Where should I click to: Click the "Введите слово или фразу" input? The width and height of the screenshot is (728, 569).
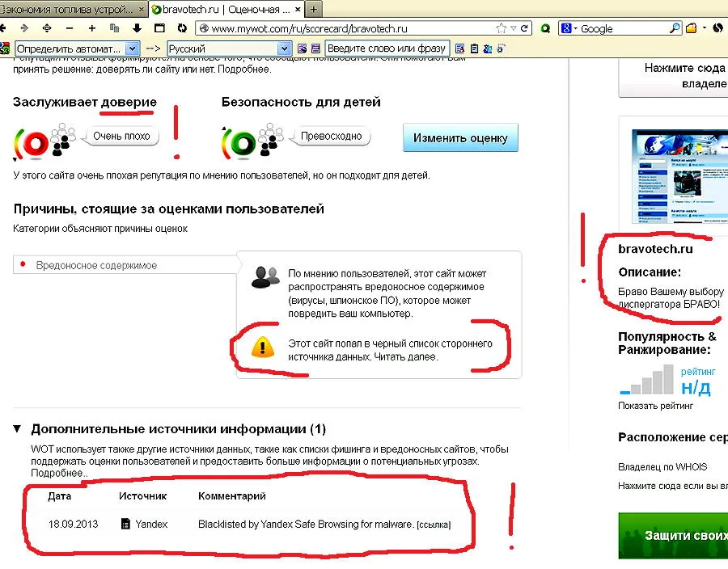[x=387, y=48]
